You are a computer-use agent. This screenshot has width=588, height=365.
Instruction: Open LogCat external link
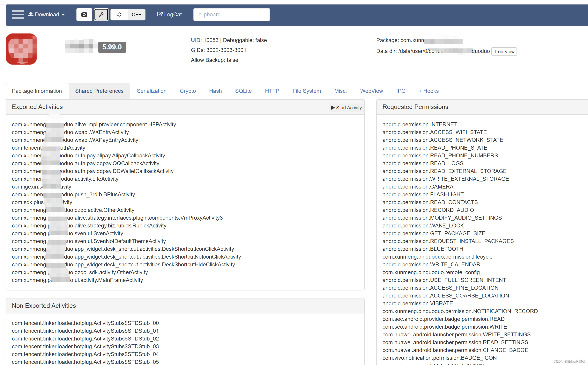click(169, 14)
